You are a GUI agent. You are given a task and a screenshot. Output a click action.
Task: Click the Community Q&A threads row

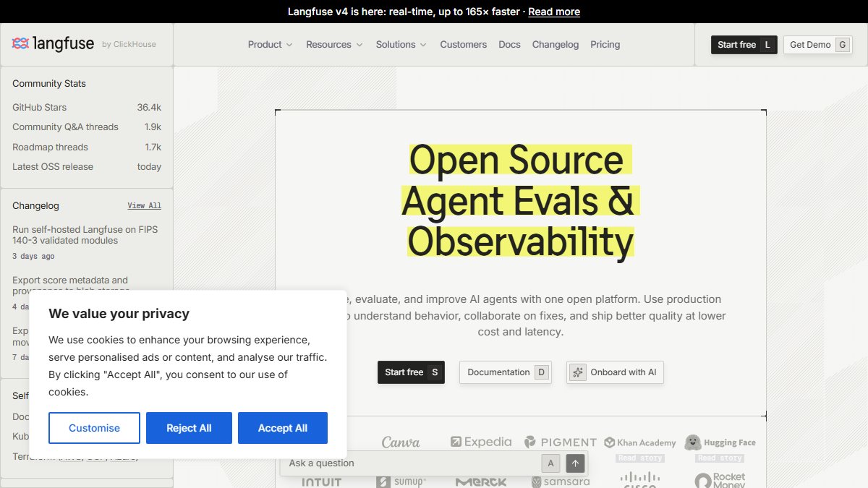coord(87,127)
